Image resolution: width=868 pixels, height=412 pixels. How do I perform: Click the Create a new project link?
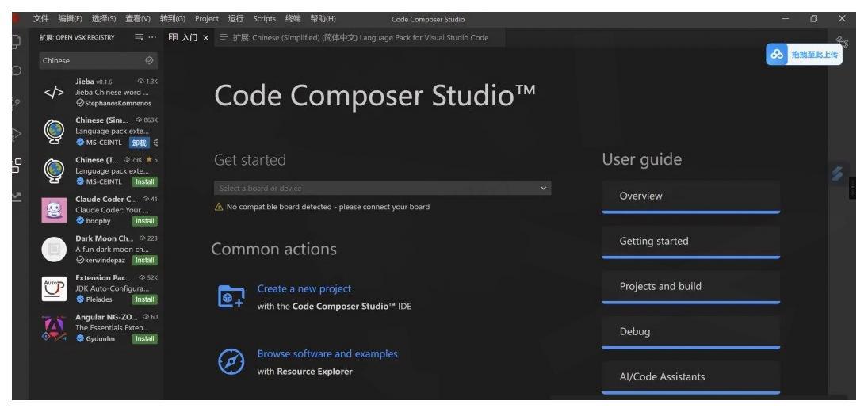(304, 288)
